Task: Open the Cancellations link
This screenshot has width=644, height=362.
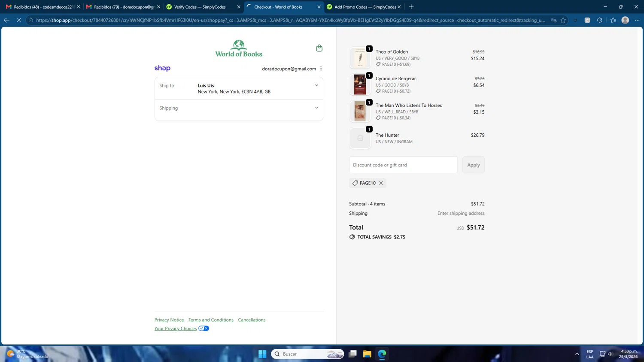Action: pyautogui.click(x=252, y=320)
